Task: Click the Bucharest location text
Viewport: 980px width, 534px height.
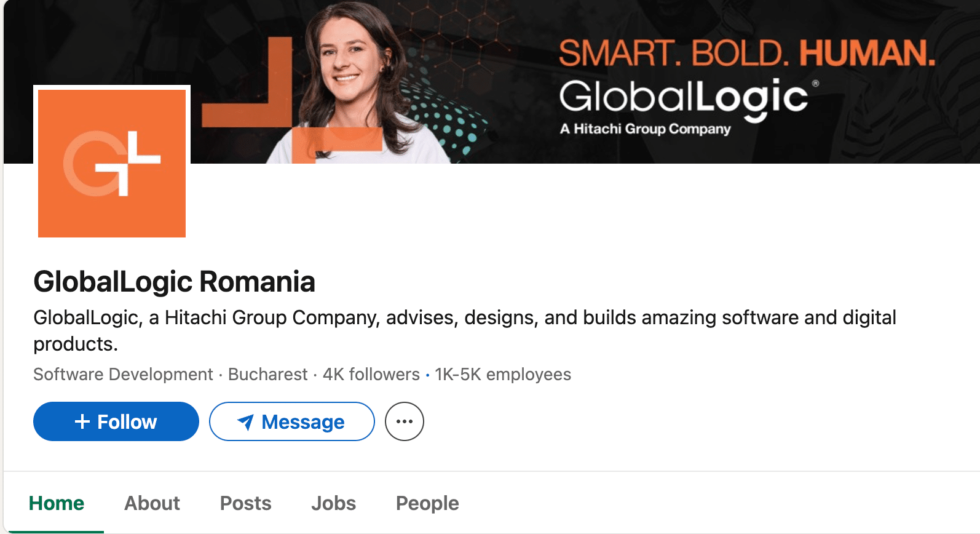Action: pyautogui.click(x=267, y=374)
